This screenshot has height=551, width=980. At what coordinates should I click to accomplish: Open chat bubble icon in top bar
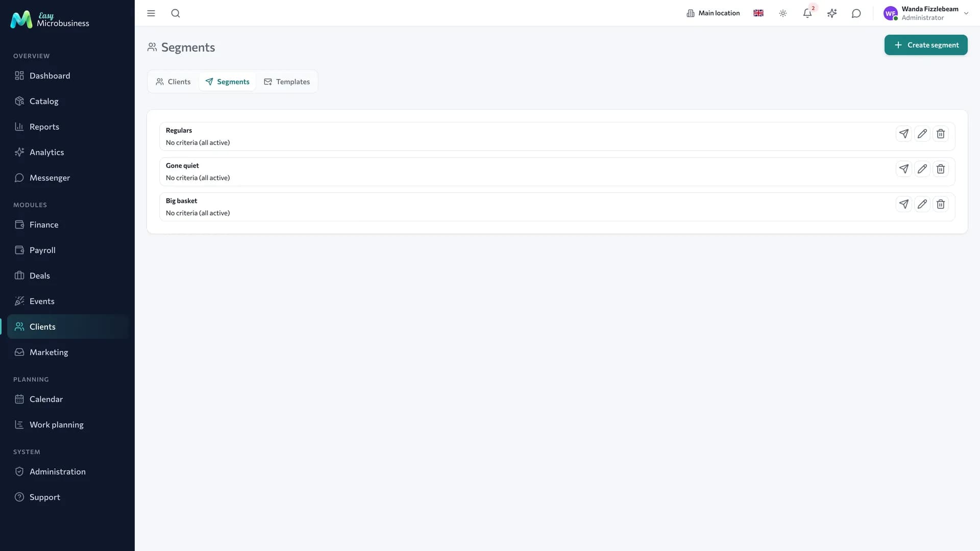coord(856,13)
